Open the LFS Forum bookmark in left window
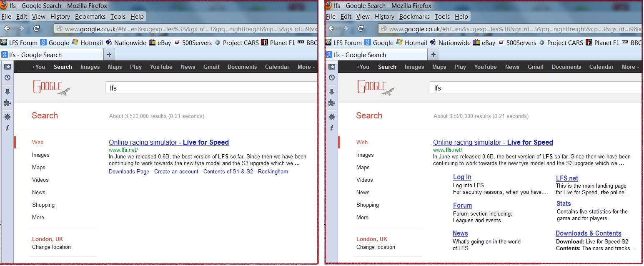644x266 pixels. point(19,43)
